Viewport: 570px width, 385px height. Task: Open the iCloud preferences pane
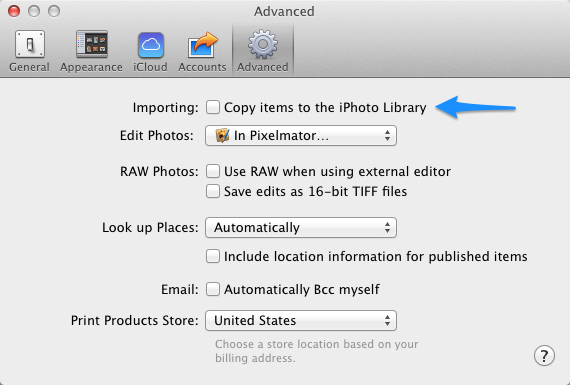click(x=150, y=51)
